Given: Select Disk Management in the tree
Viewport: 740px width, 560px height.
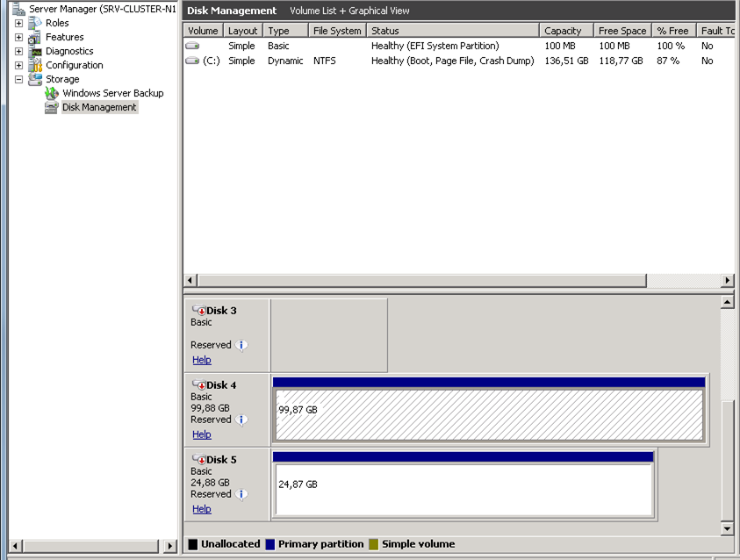Looking at the screenshot, I should click(x=98, y=108).
